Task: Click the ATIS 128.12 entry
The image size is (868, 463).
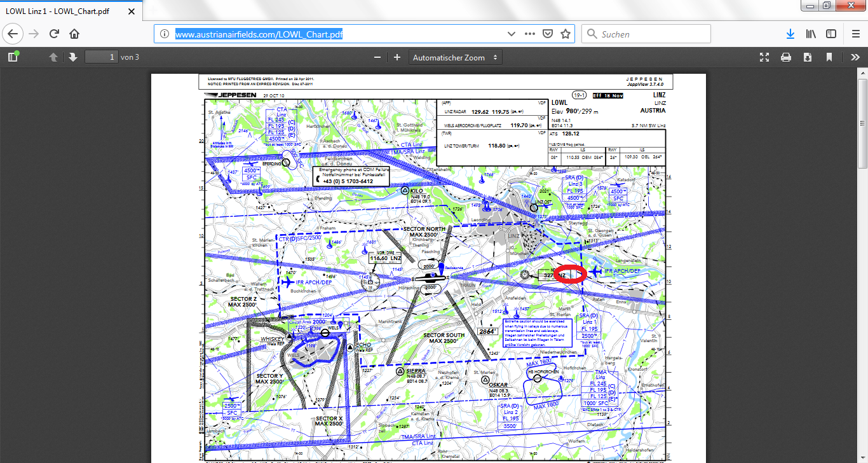Action: (566, 134)
